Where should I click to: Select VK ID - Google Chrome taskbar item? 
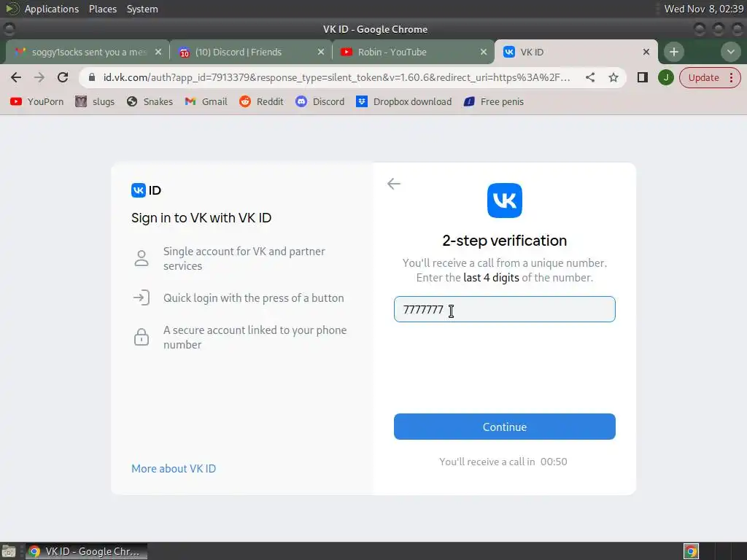(86, 551)
